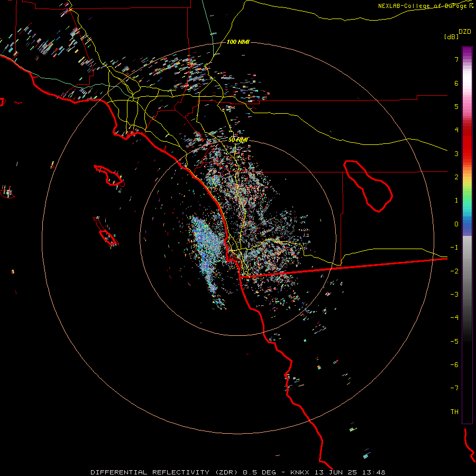This screenshot has height=476, width=476.
Task: Click the -1 value on color scale
Action: 454,248
